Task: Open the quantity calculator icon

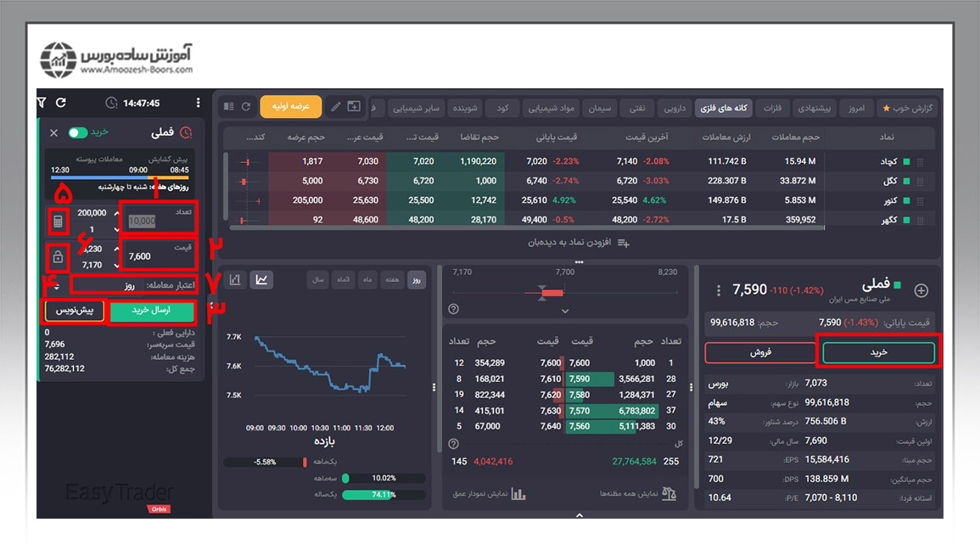Action: tap(59, 222)
